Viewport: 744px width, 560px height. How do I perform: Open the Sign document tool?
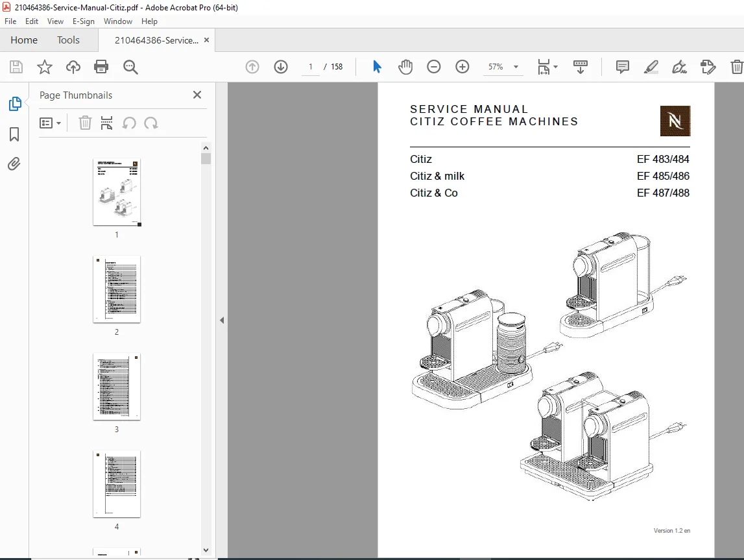[680, 67]
